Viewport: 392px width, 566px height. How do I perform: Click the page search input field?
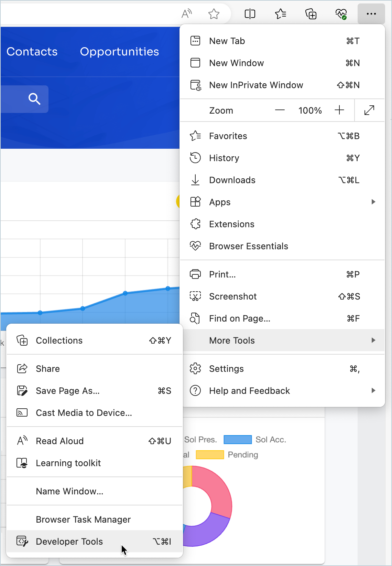[x=24, y=99]
